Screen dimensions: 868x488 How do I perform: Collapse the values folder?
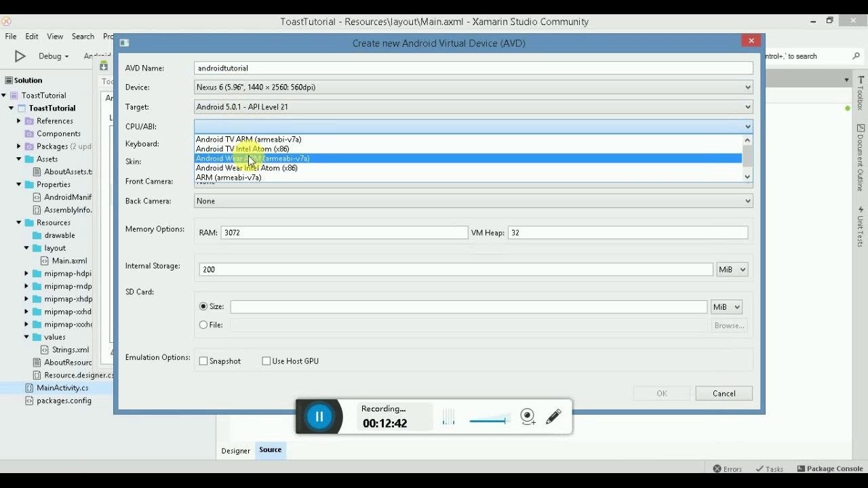[26, 337]
